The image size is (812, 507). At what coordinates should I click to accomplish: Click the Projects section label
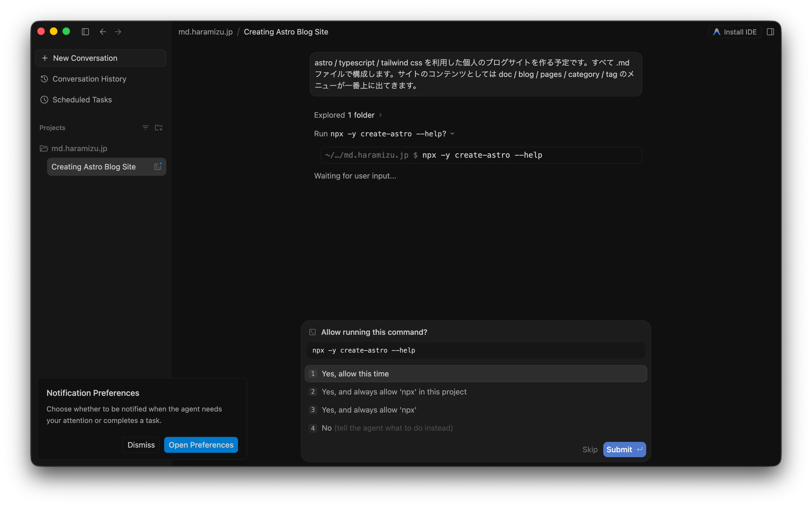(52, 128)
